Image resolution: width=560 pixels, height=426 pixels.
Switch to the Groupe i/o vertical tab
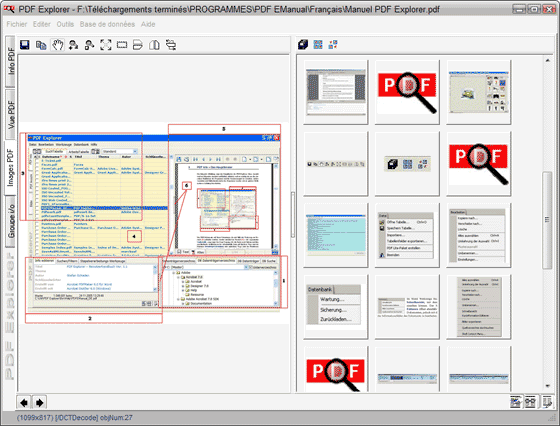[x=10, y=221]
